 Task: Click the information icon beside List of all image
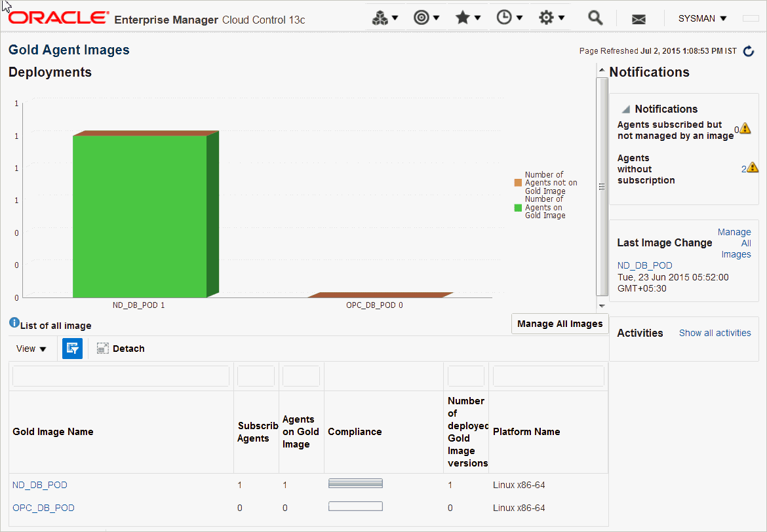pos(14,323)
